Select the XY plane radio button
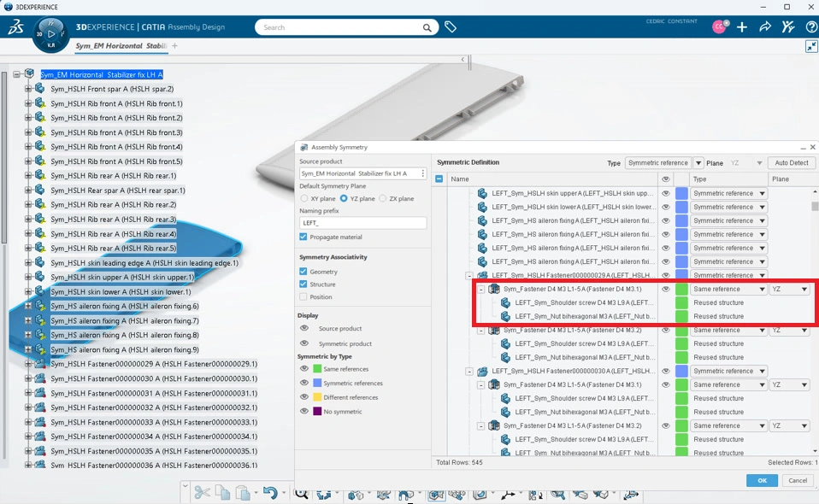The width and height of the screenshot is (819, 504). (x=304, y=199)
